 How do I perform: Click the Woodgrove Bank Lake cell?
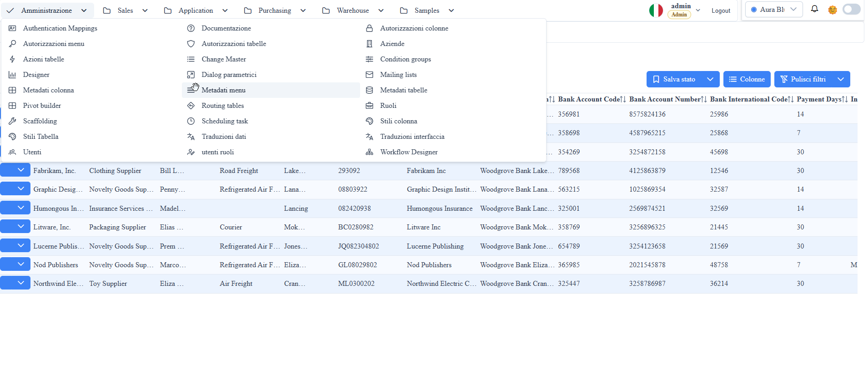point(517,171)
